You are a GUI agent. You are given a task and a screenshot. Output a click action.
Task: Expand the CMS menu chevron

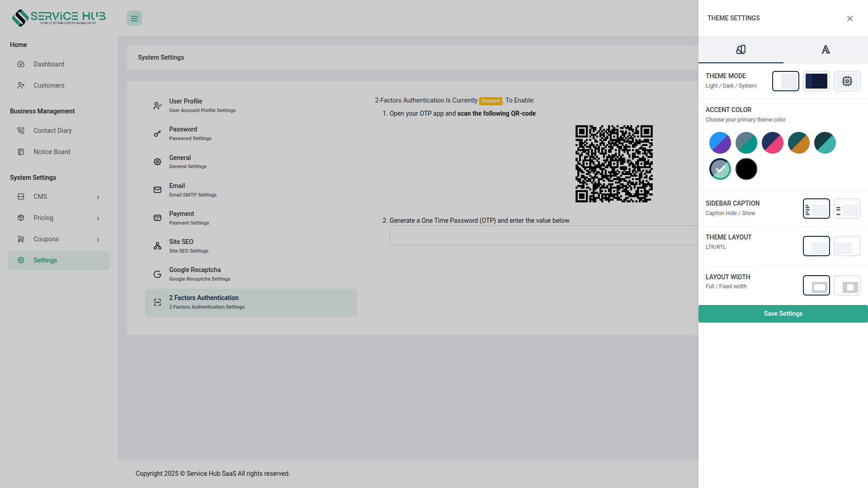coord(98,197)
